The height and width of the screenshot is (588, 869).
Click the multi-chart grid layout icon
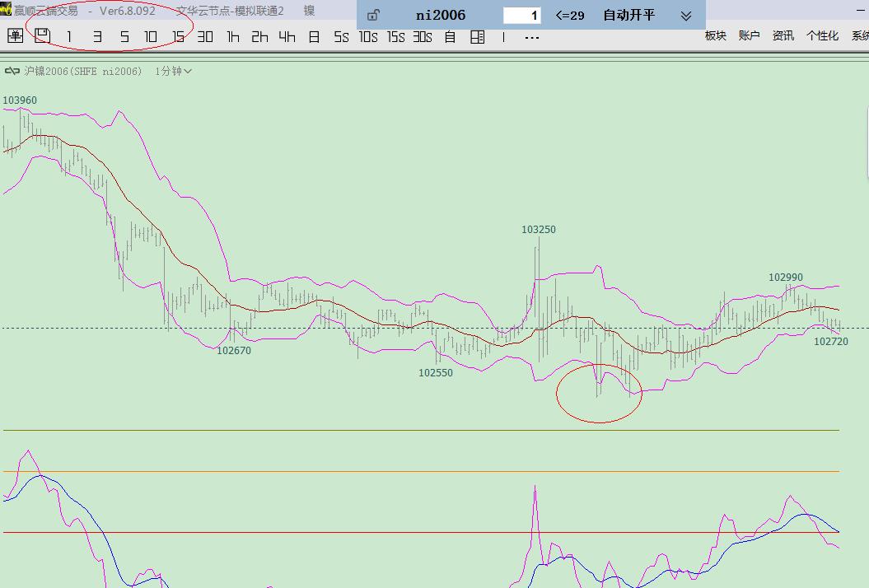[477, 37]
